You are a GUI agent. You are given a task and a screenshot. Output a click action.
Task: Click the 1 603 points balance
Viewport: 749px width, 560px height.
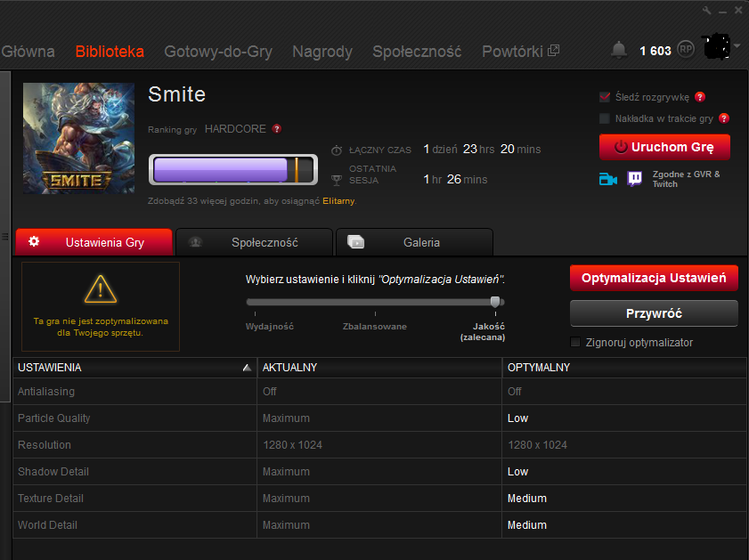[x=655, y=51]
